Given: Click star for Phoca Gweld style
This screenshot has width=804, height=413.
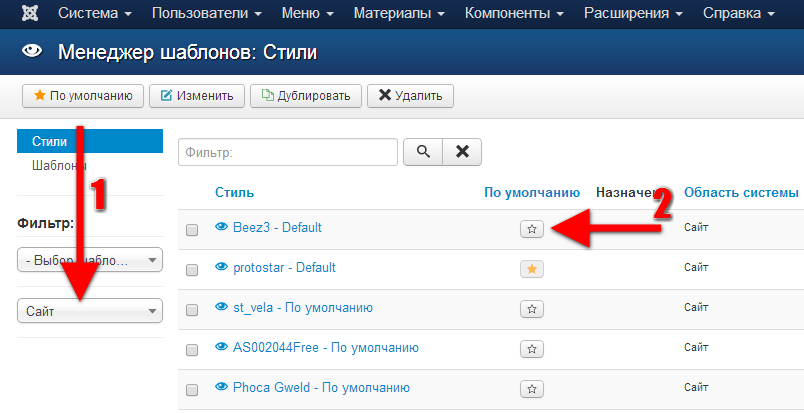Looking at the screenshot, I should (532, 389).
